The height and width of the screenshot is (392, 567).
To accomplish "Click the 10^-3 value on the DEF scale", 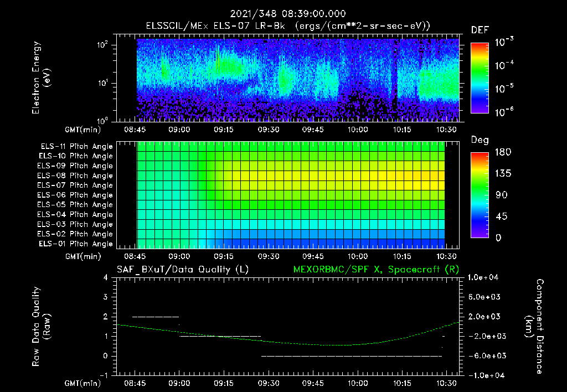I will (504, 42).
